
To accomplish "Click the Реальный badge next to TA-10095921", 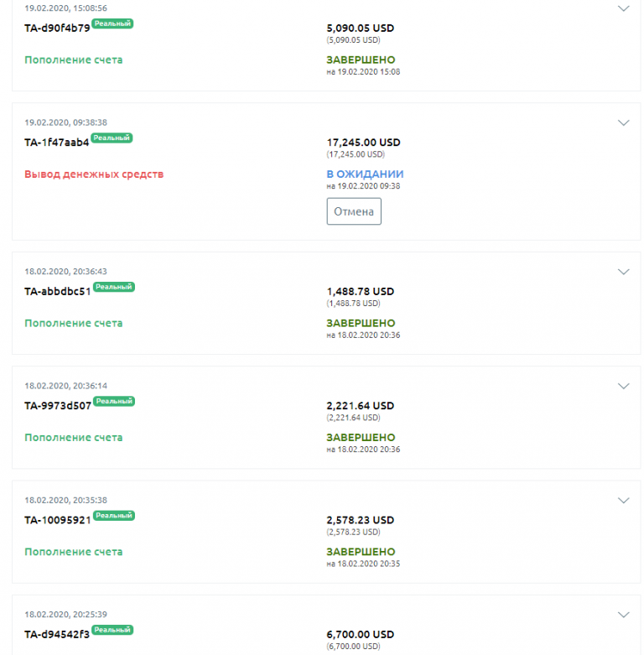I will pos(113,516).
